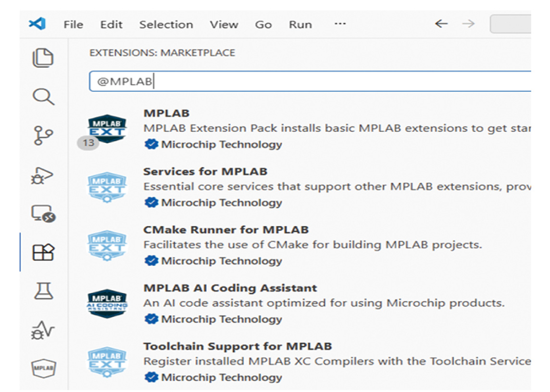Select the Extensions icon in the activity bar
This screenshot has width=550, height=392.
[x=43, y=252]
